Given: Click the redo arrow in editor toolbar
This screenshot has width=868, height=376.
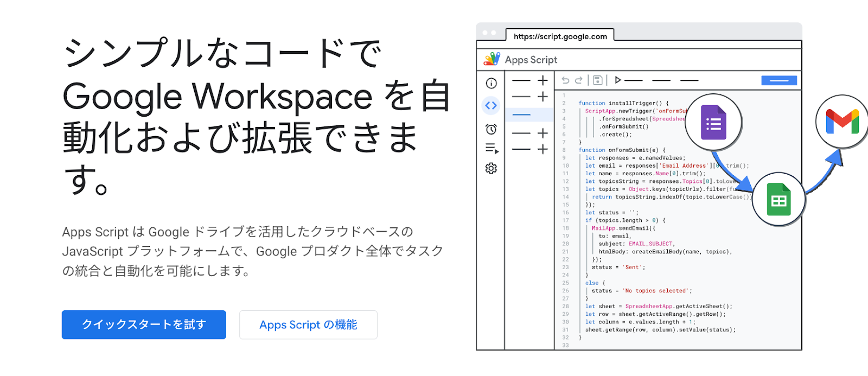Looking at the screenshot, I should tap(579, 80).
